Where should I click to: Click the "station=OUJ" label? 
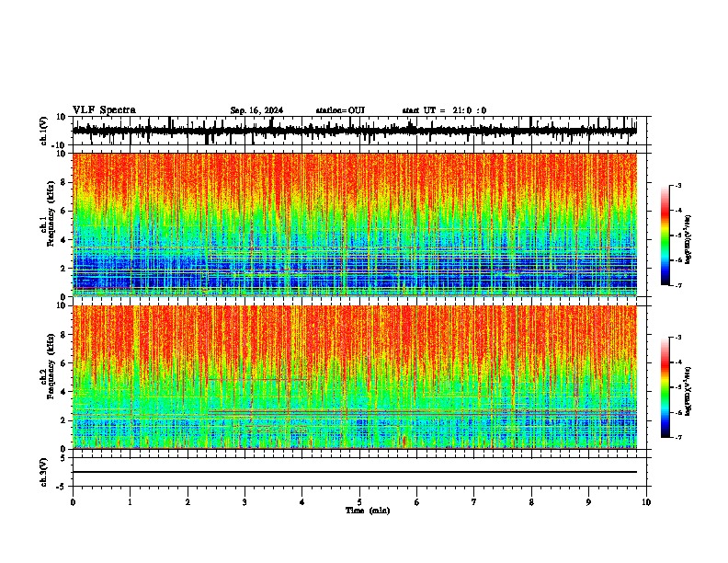coord(340,110)
